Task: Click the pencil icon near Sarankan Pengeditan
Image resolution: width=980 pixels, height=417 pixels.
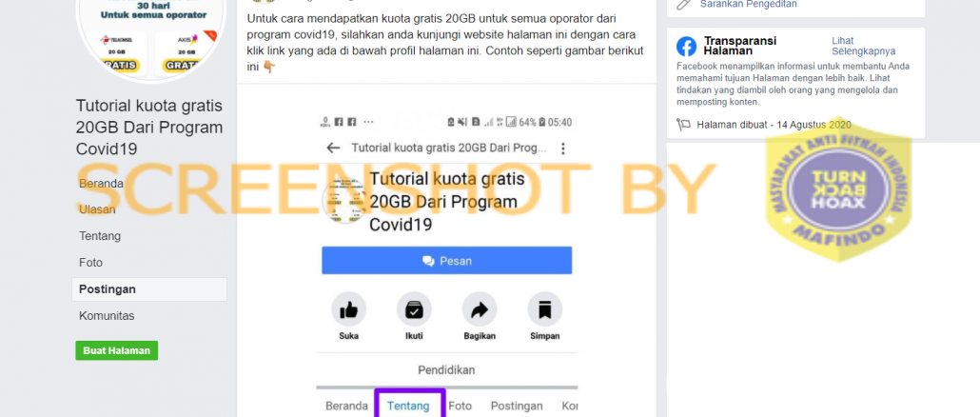Action: point(684,4)
